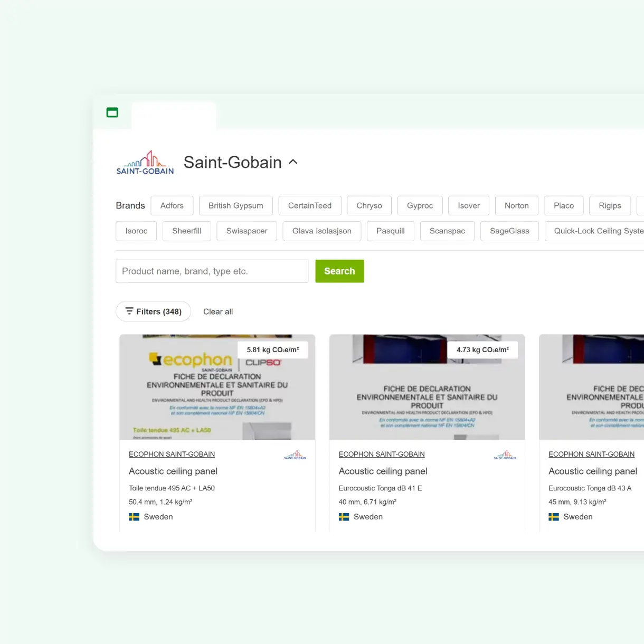The width and height of the screenshot is (644, 644).
Task: Filter by Placo brand
Action: [x=564, y=206]
